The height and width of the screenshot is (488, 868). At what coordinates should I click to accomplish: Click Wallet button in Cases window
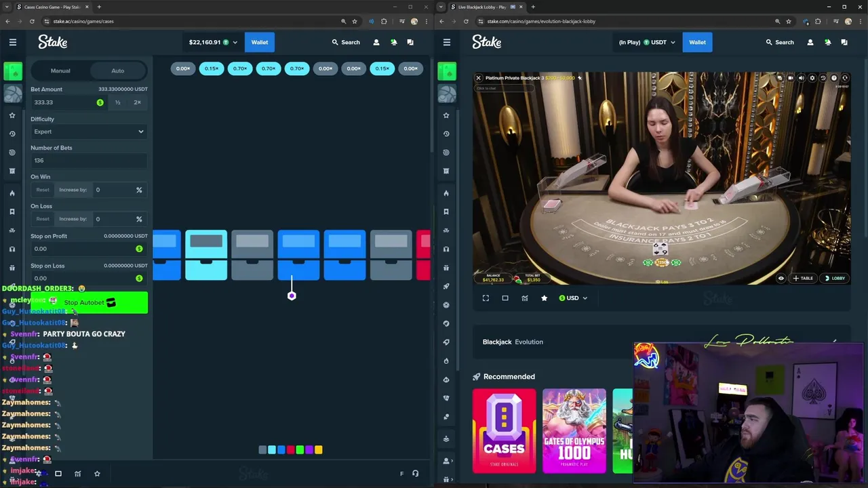[x=260, y=42]
